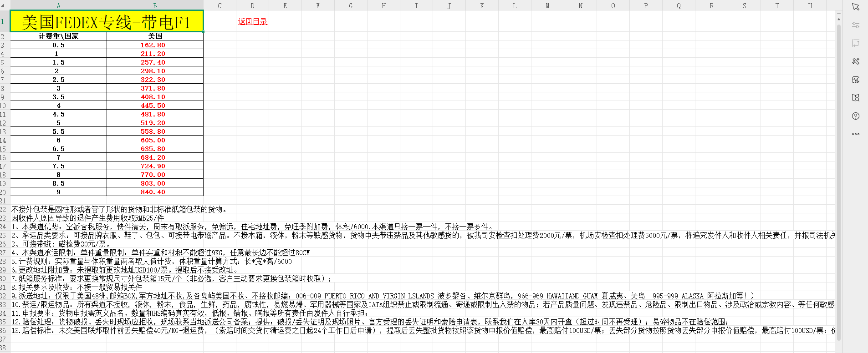
Task: Select price cell 724.90
Action: coord(155,166)
